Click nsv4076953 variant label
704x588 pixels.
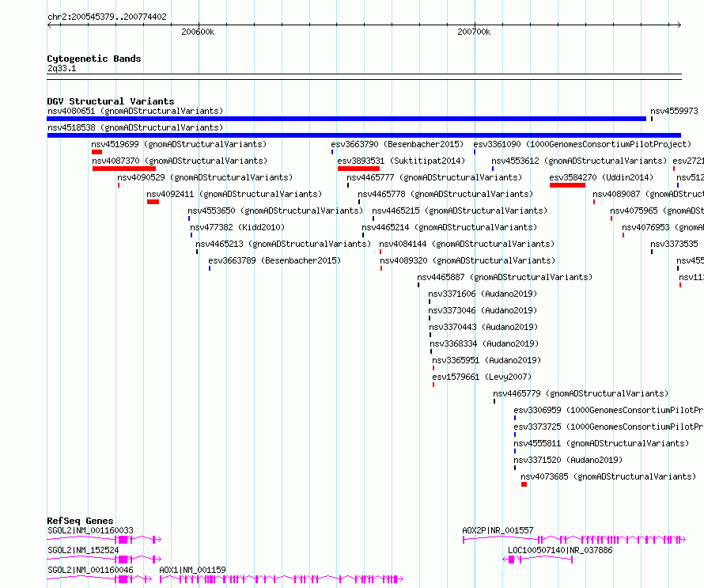[663, 227]
